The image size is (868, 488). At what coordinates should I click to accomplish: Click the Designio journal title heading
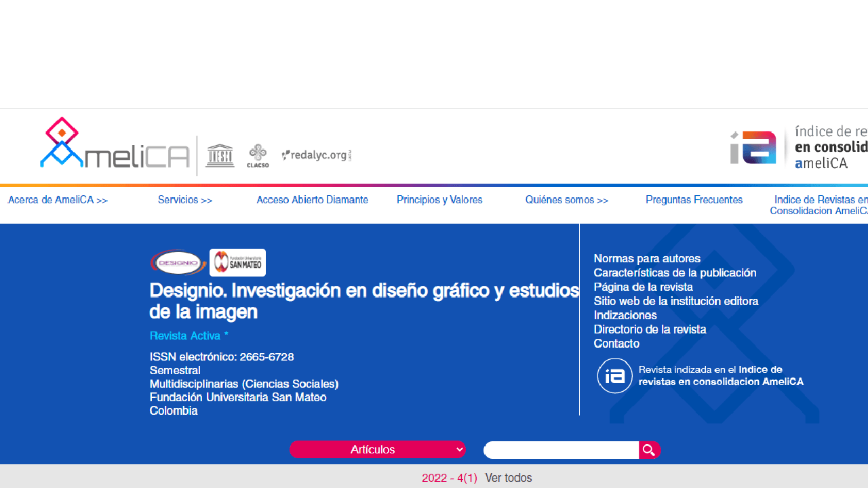[364, 301]
